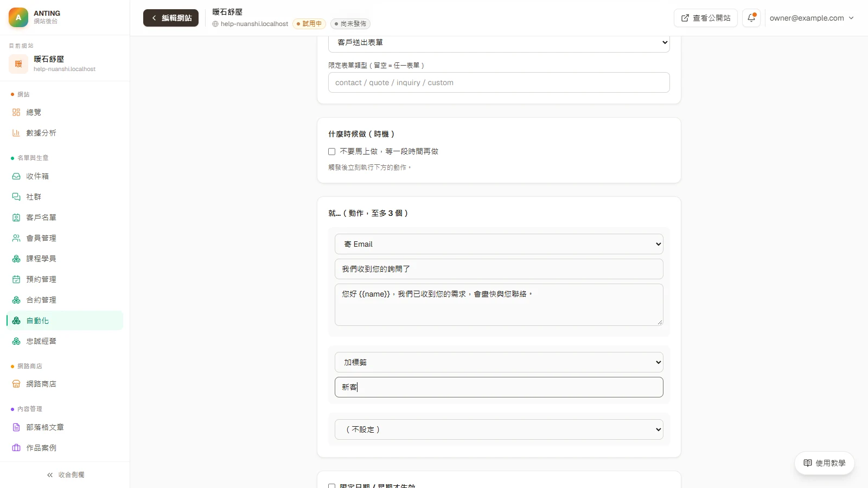Open 部落格文章 in the sidebar
The height and width of the screenshot is (488, 868).
tap(65, 427)
